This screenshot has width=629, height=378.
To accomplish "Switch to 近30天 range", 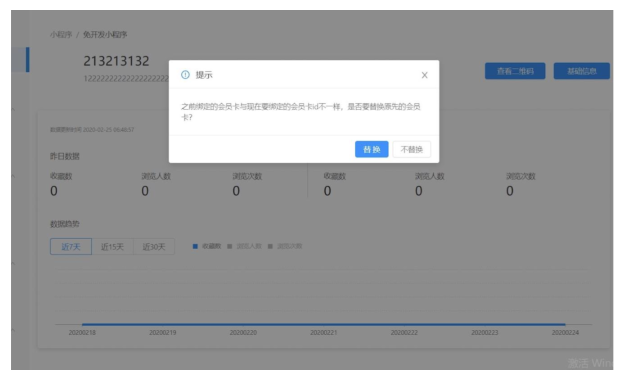I will [x=154, y=246].
